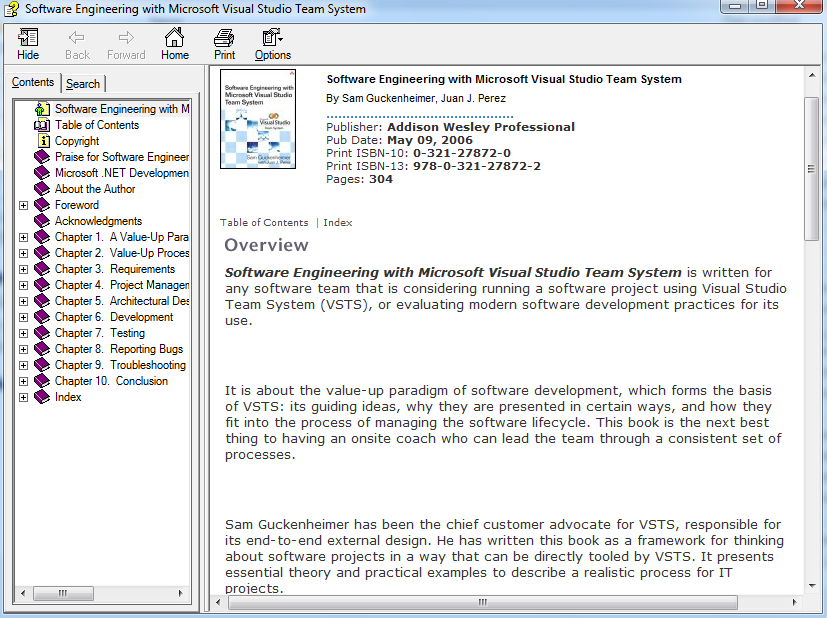Switch to the Contents tab
The width and height of the screenshot is (827, 618).
[x=36, y=82]
